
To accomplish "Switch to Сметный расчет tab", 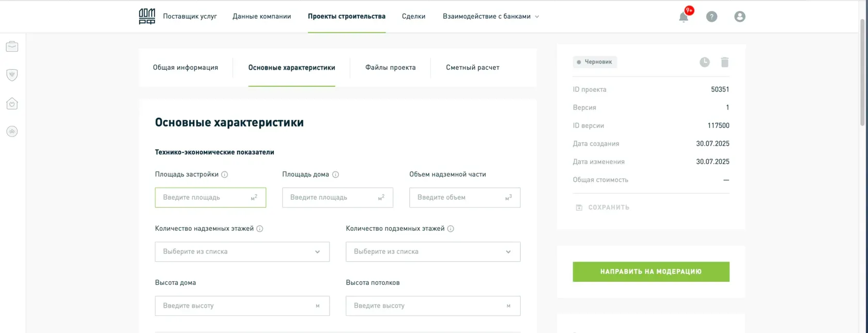I will coord(472,68).
